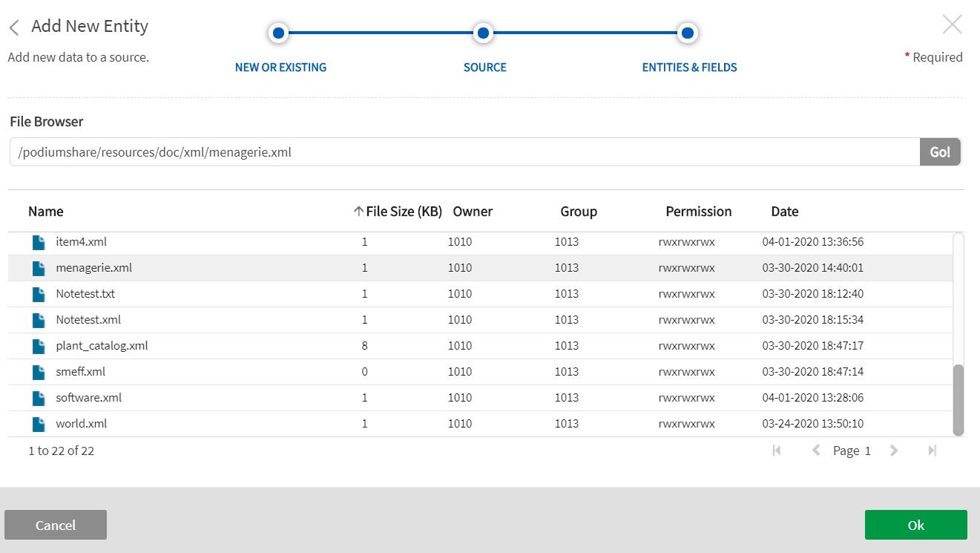Screen dimensions: 980x553
Task: Click the back arrow beside Add New Entity
Action: (x=14, y=27)
